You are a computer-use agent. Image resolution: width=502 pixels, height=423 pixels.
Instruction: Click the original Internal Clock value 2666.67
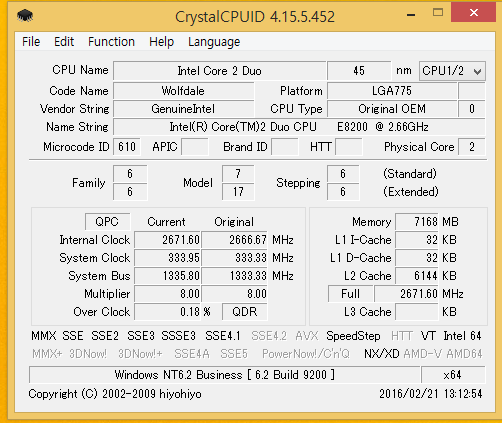pyautogui.click(x=234, y=240)
